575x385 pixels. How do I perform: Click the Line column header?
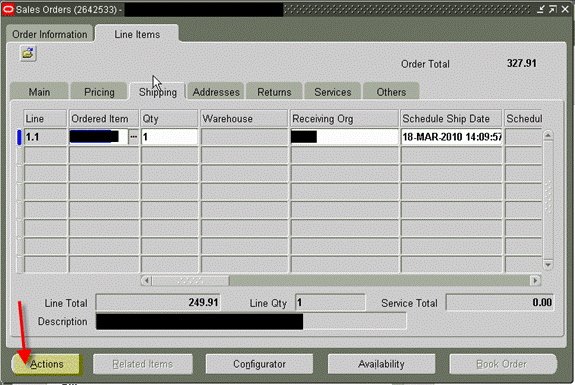tap(45, 118)
